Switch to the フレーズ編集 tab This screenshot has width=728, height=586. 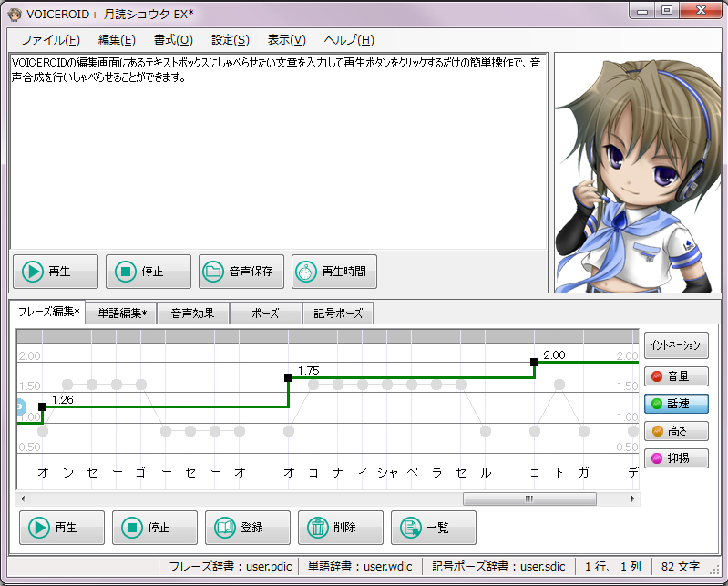48,312
